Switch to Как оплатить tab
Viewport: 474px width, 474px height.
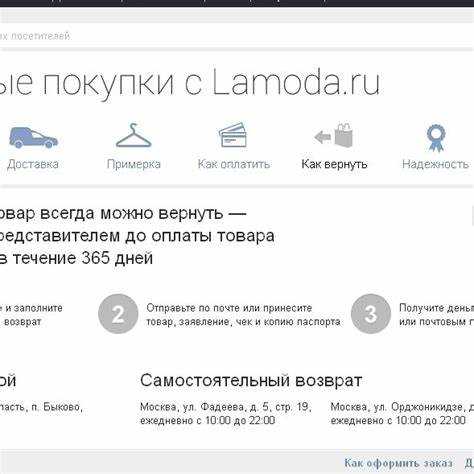(x=234, y=164)
